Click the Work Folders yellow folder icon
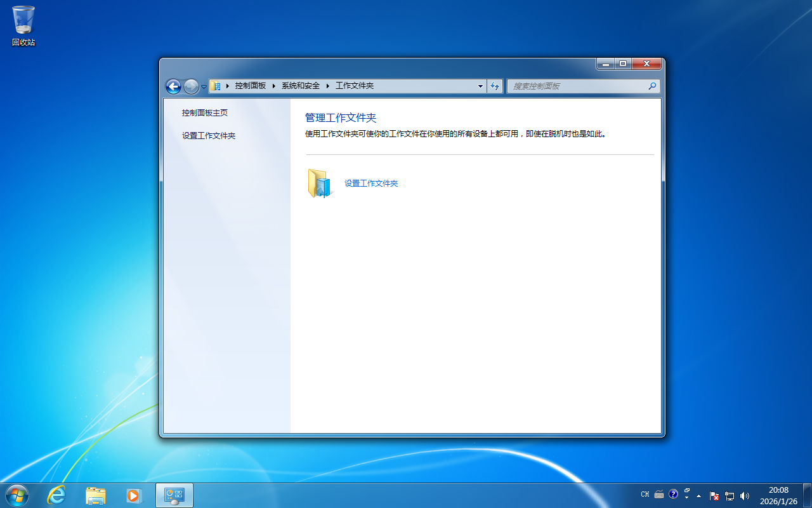This screenshot has height=508, width=812. 319,184
